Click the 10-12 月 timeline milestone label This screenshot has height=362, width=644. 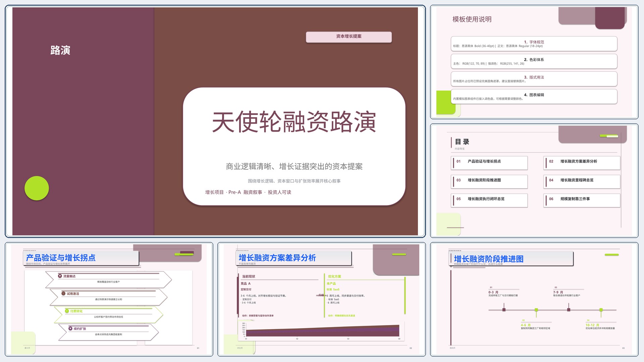coord(592,325)
